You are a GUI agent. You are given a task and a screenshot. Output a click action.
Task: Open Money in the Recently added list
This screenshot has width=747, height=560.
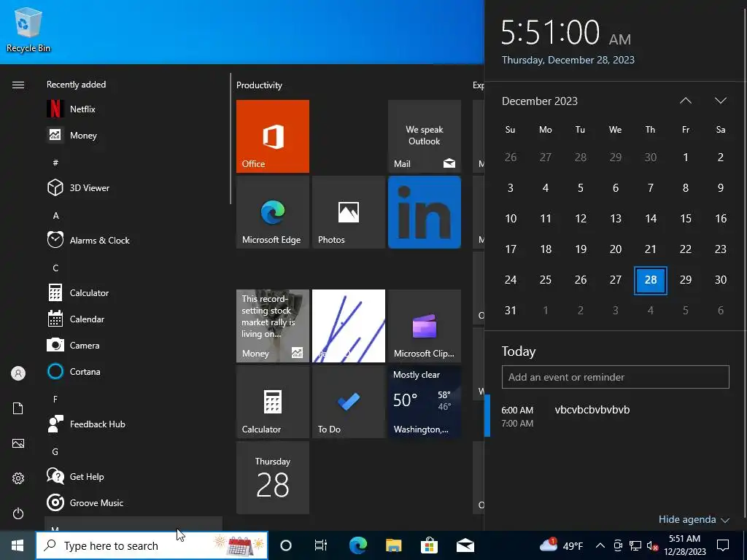[x=133, y=135]
